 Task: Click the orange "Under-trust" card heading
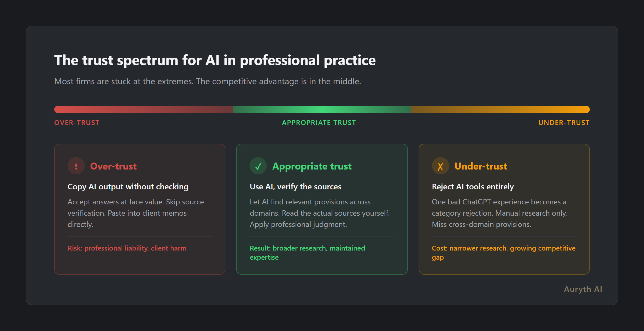point(481,166)
